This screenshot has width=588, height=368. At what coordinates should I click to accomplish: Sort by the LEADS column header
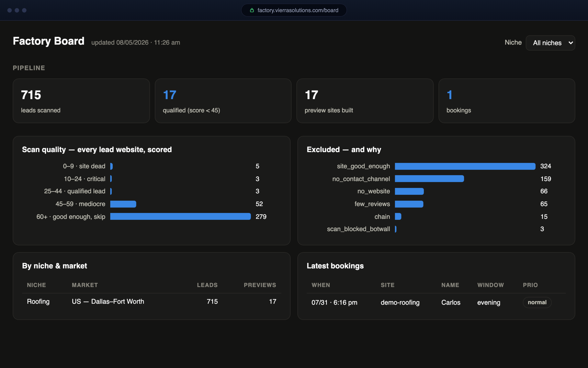coord(207,285)
